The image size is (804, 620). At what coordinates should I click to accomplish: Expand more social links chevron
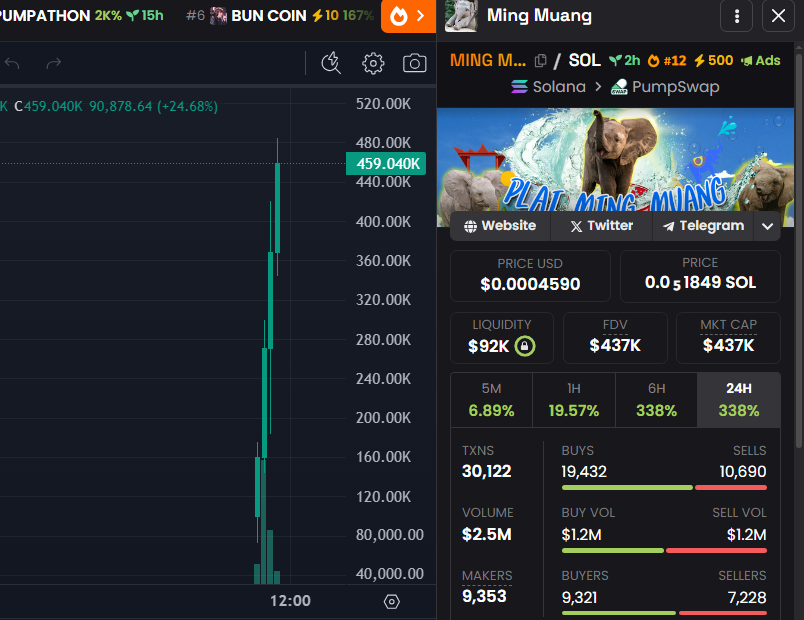[x=767, y=226]
